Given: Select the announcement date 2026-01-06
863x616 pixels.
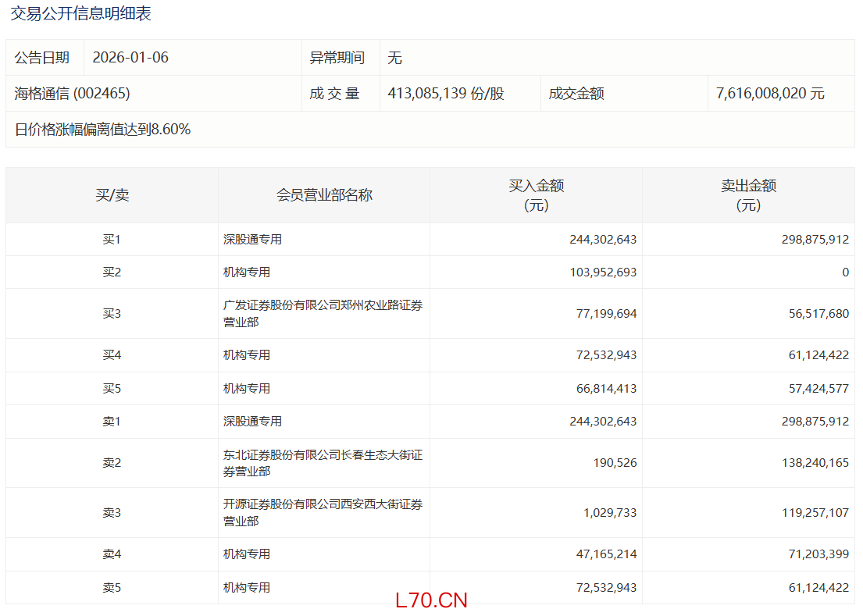Looking at the screenshot, I should (130, 58).
